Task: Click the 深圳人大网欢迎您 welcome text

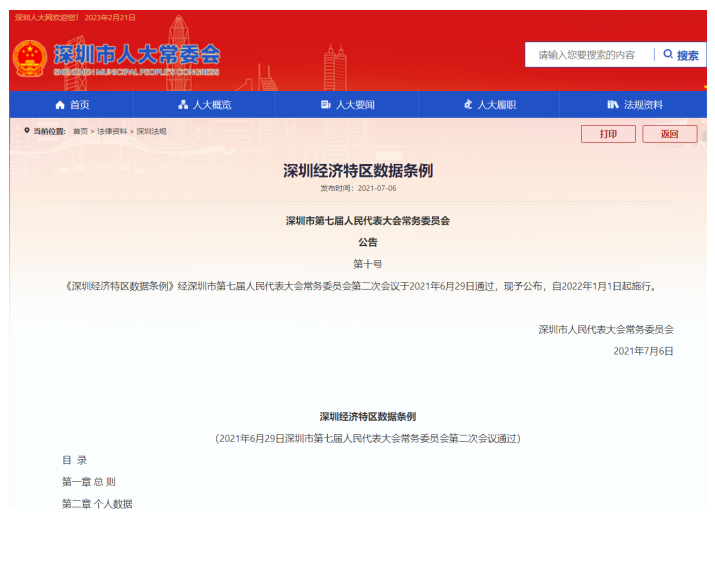Action: tap(47, 17)
